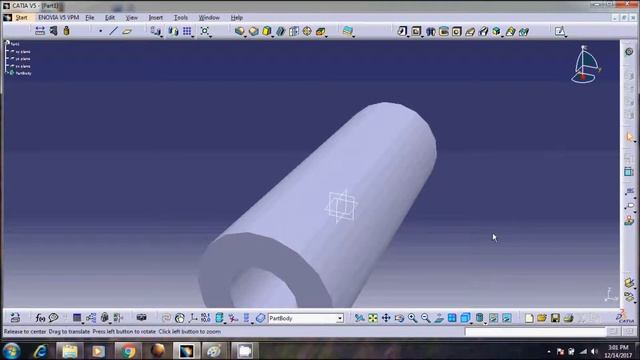Click the Normal View icon
This screenshot has width=640, height=360.
(439, 318)
